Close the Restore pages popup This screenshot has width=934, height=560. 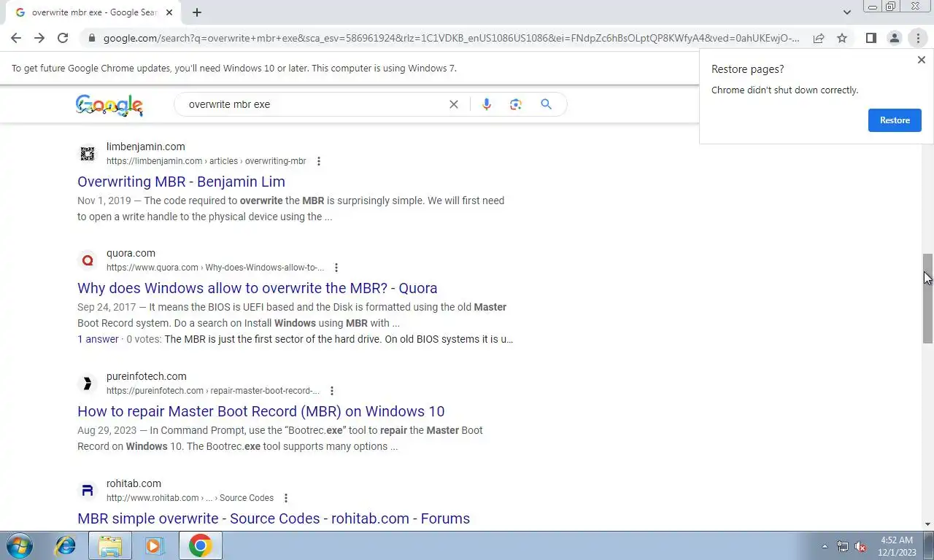click(x=921, y=60)
